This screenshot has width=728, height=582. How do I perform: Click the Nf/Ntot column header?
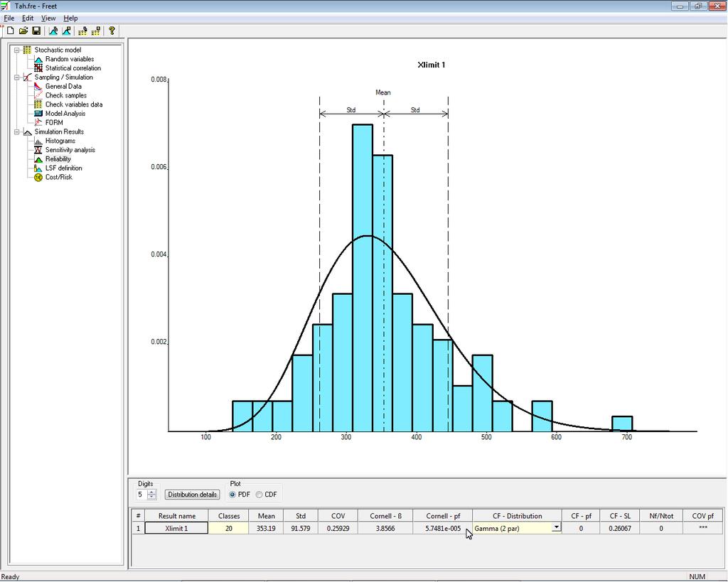click(x=661, y=516)
